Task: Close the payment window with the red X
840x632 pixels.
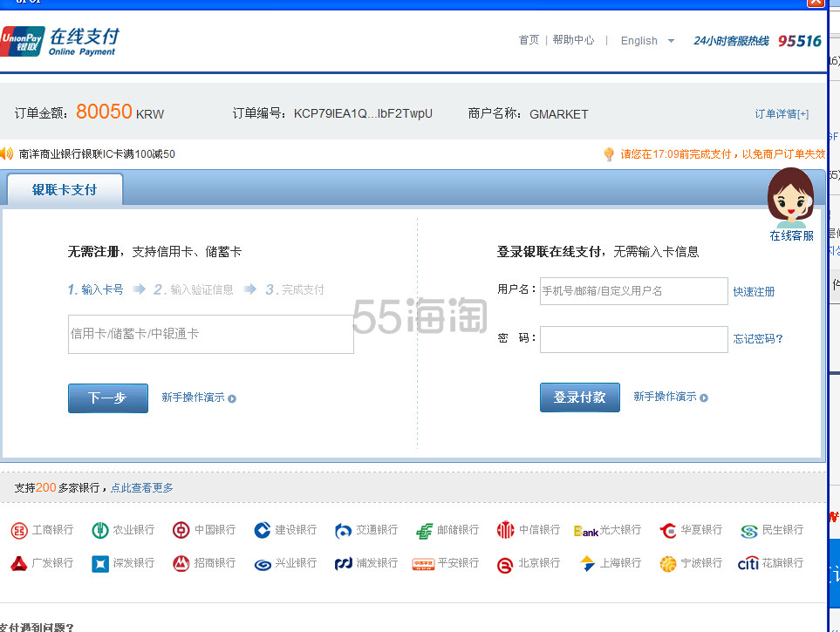Action: coord(816,3)
